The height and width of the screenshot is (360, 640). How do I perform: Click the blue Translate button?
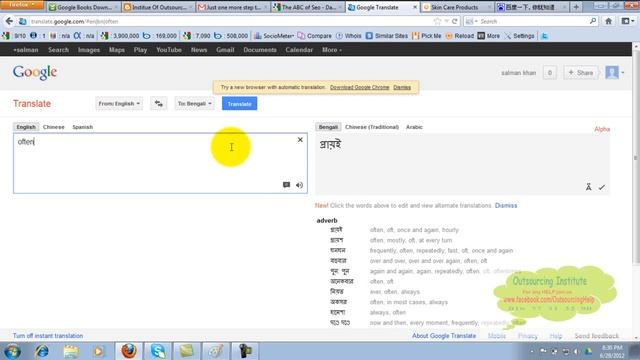pyautogui.click(x=239, y=104)
